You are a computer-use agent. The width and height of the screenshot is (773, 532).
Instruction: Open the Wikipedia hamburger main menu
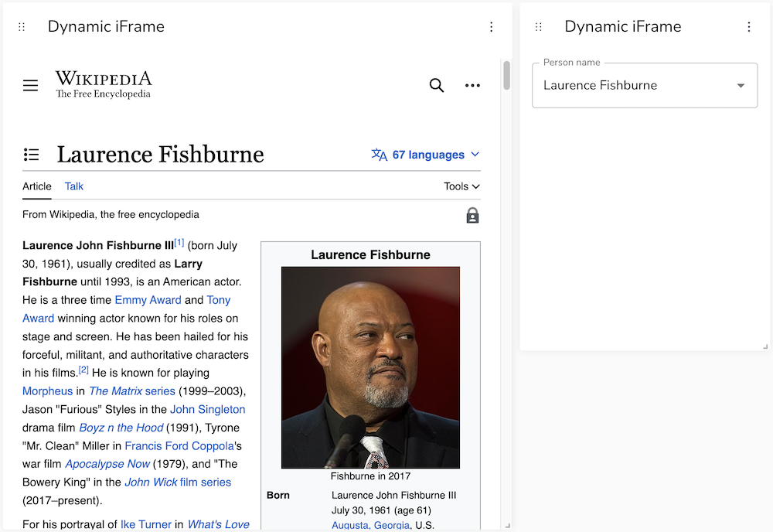tap(31, 85)
